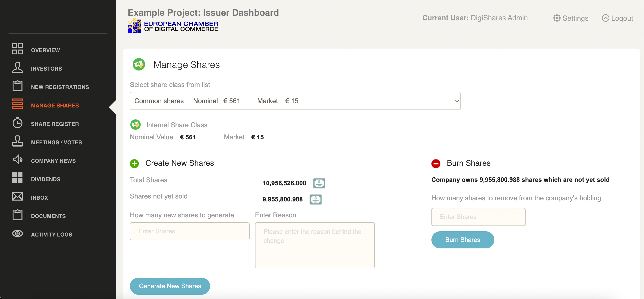Click the green plus Create New Shares icon
Image resolution: width=644 pixels, height=299 pixels.
coord(134,164)
